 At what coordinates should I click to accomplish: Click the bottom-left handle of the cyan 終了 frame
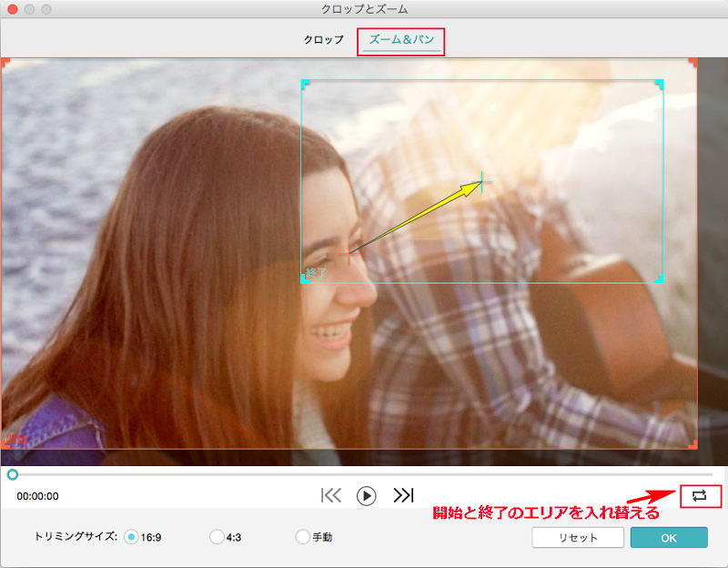tap(305, 279)
